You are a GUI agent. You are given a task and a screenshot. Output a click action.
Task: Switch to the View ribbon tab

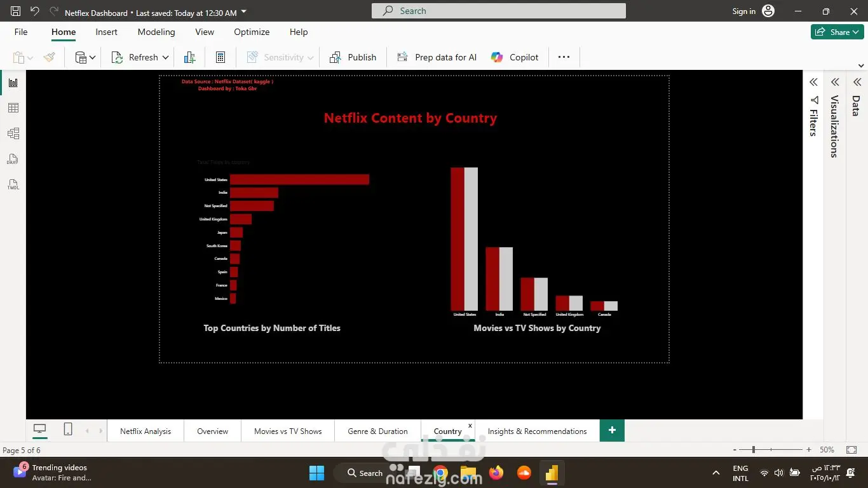pos(205,32)
